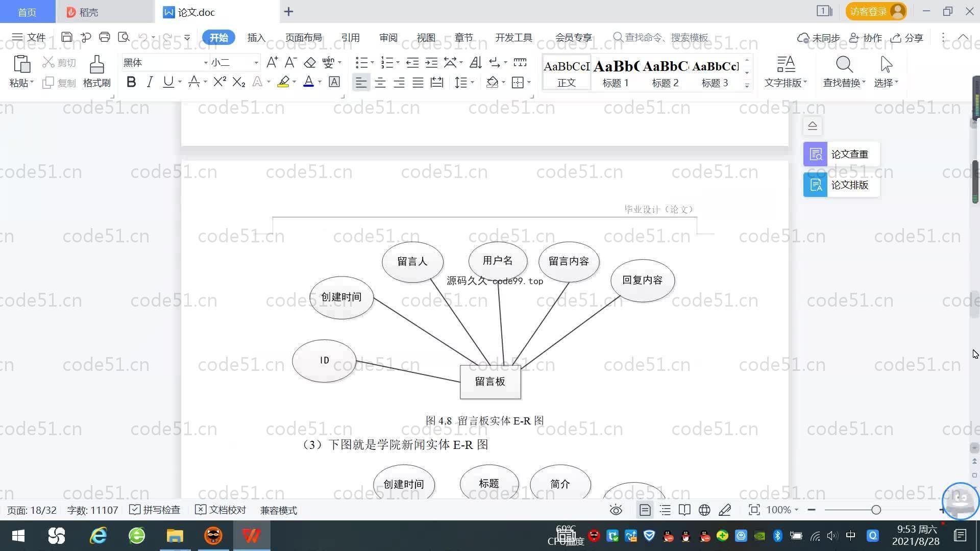Switch to web layout view
Image resolution: width=980 pixels, height=551 pixels.
pos(704,510)
